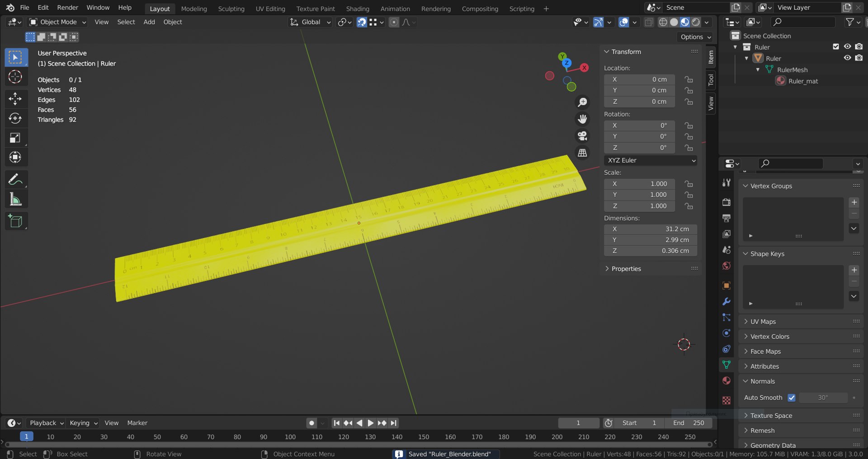Switch orthographic/perspective grid icon
The width and height of the screenshot is (868, 459).
point(582,153)
